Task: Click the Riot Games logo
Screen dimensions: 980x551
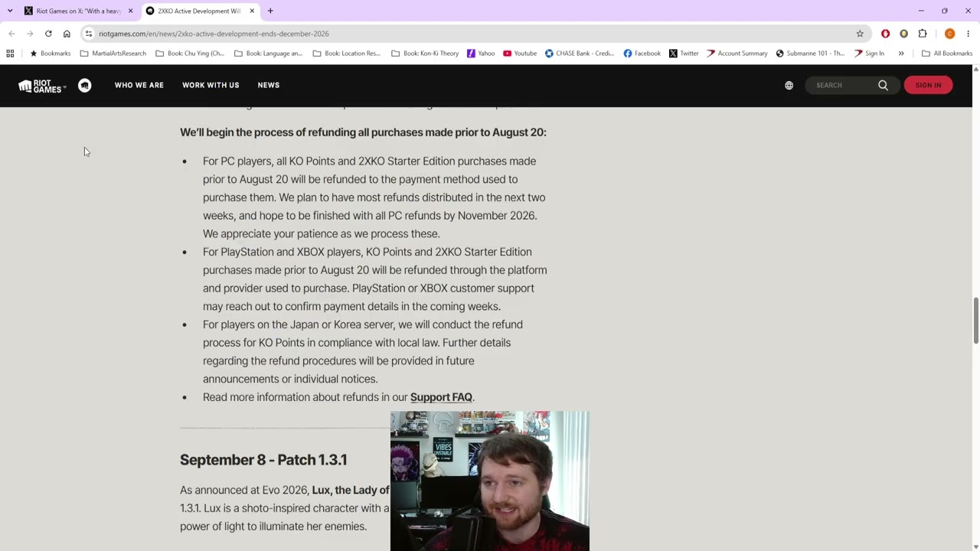Action: [41, 86]
